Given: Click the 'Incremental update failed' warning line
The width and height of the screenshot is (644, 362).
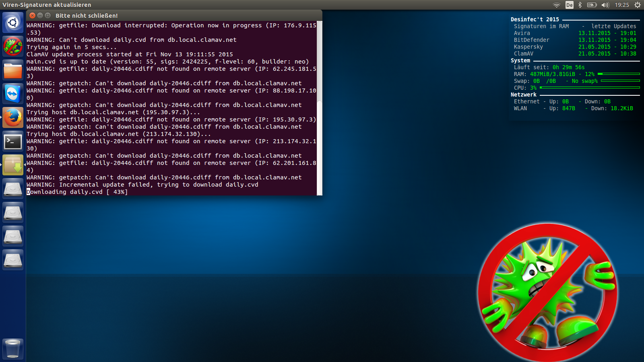Looking at the screenshot, I should [142, 185].
